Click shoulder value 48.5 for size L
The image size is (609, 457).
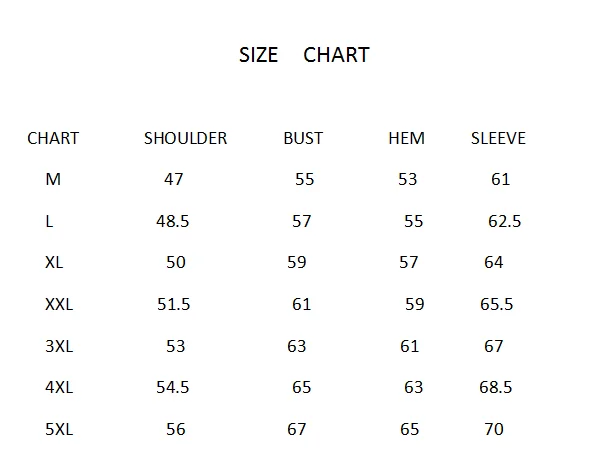[x=173, y=222]
